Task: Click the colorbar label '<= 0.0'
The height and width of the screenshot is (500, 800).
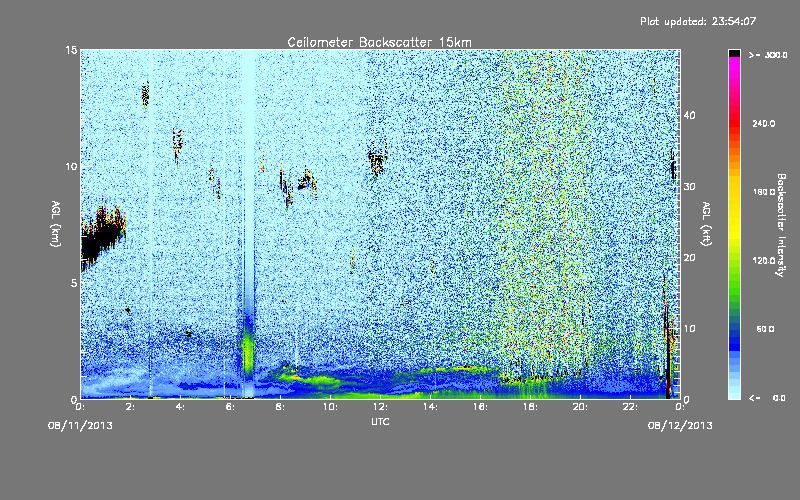Action: tap(767, 397)
